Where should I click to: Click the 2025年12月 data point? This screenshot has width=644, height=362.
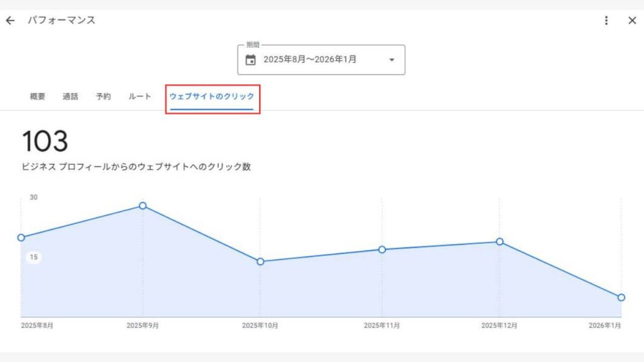tap(500, 241)
